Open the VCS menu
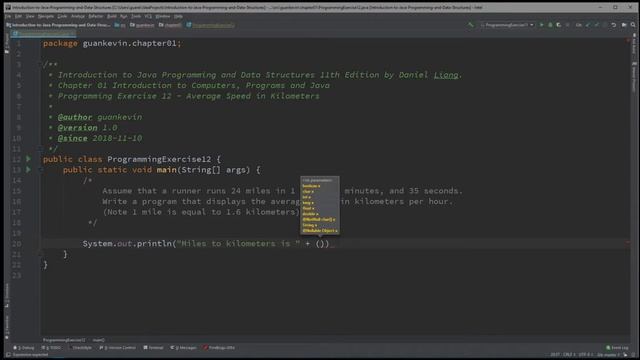The image size is (640, 360). tap(148, 16)
